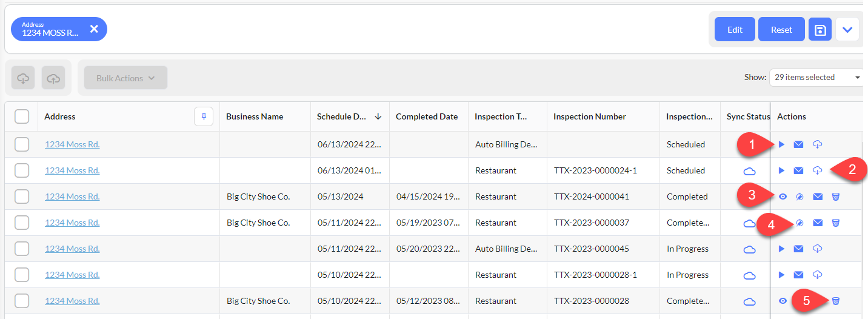The image size is (868, 319).
Task: Start inspection in first row
Action: tap(782, 144)
